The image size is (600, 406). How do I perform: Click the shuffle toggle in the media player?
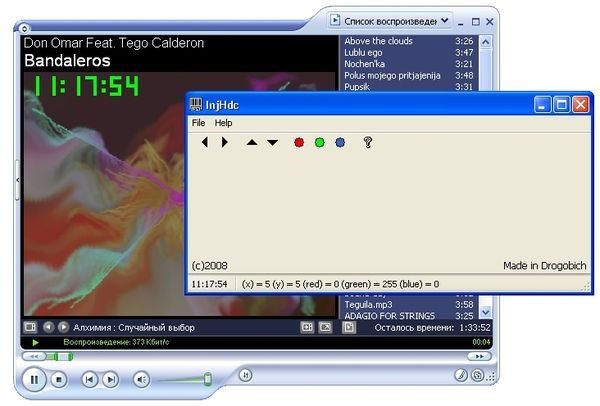click(245, 375)
